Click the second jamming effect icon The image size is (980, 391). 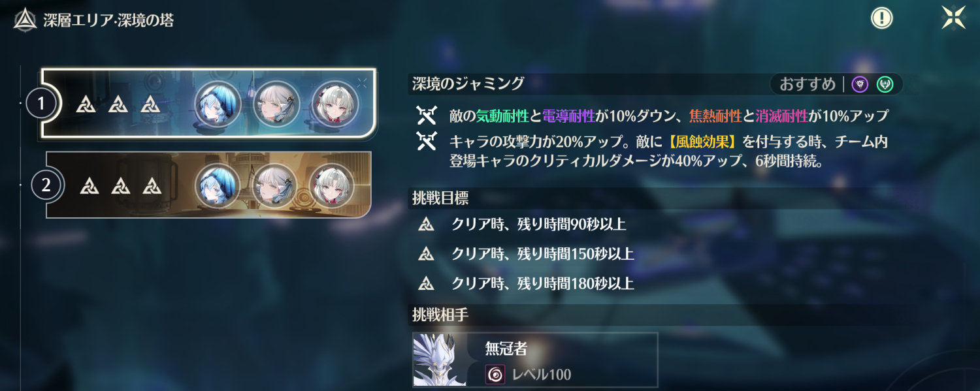click(426, 141)
